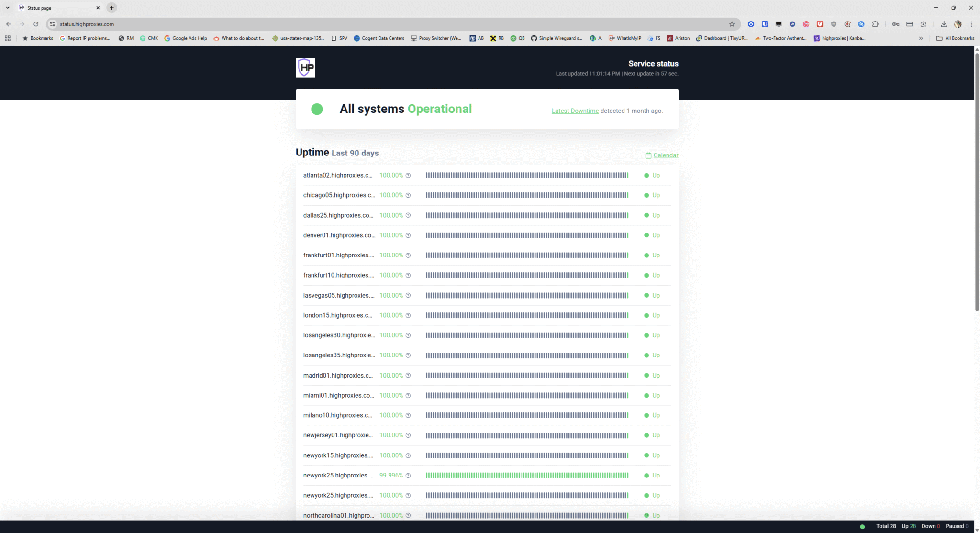Screen dimensions: 980x533
Task: Click the password manager key icon
Action: tap(895, 24)
